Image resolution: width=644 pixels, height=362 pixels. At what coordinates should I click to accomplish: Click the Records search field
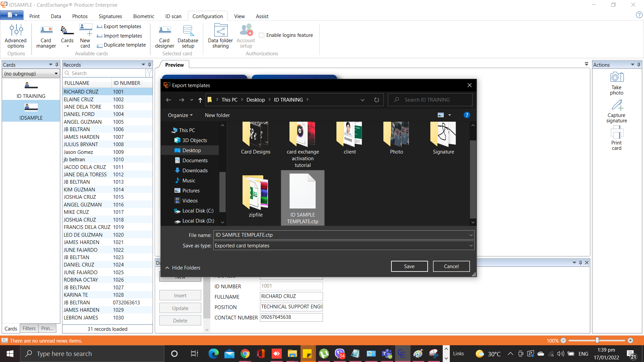(104, 73)
